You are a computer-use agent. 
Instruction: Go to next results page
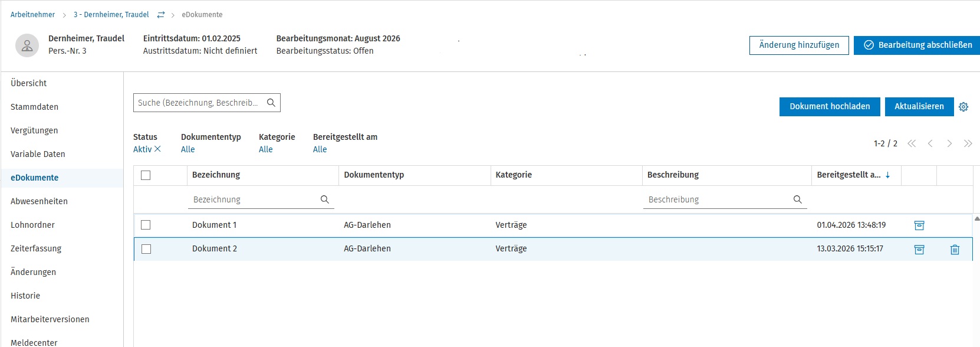[949, 143]
